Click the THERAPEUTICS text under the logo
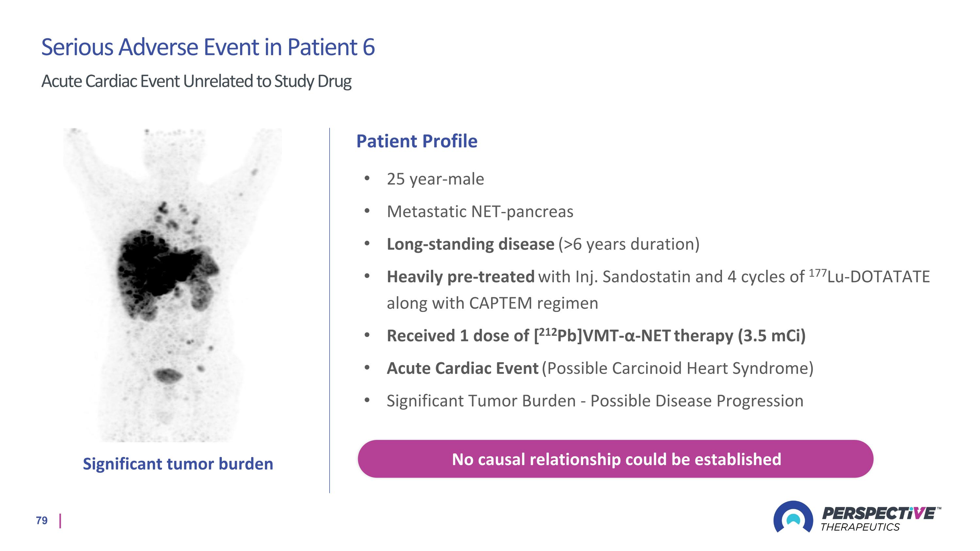The image size is (980, 551). 860,527
